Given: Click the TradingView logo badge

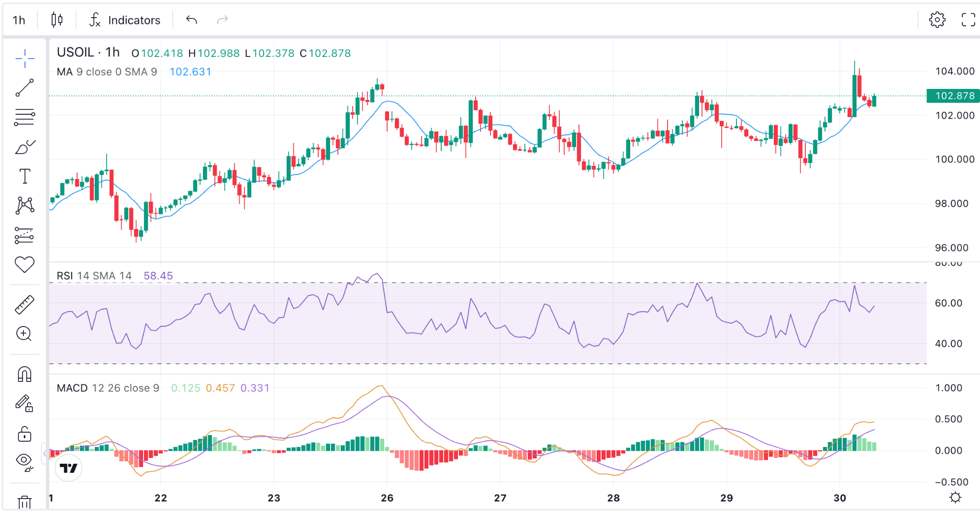Looking at the screenshot, I should coord(68,468).
